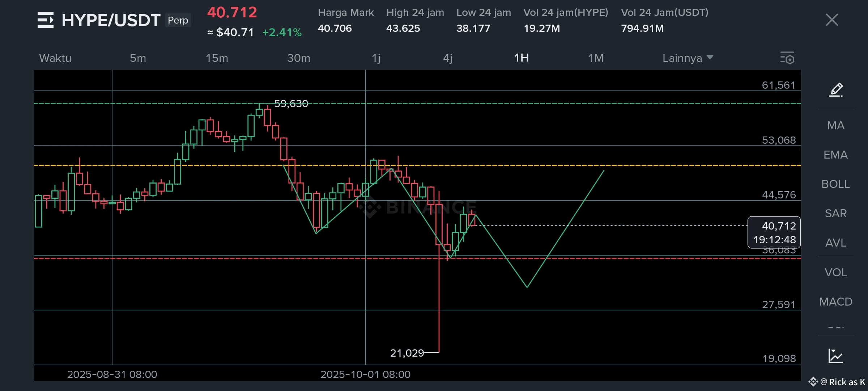Click the 44,576 price axis label
Image resolution: width=868 pixels, height=391 pixels.
click(x=779, y=195)
